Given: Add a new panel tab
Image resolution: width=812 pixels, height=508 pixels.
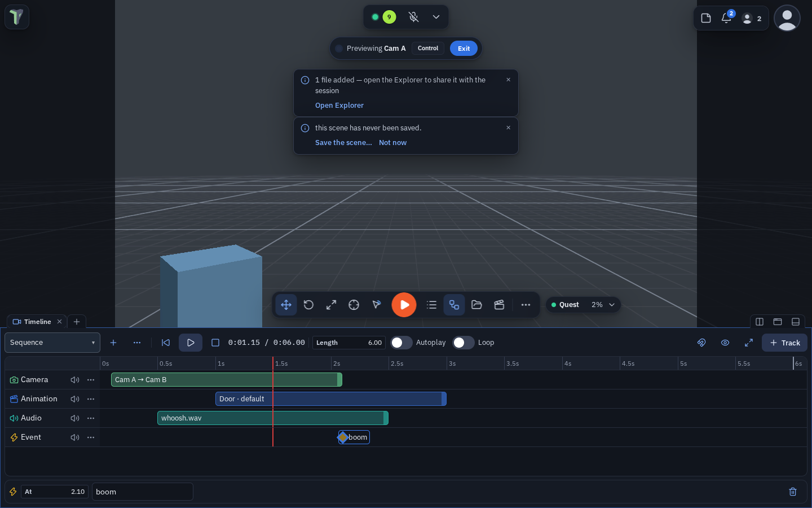Looking at the screenshot, I should 77,322.
